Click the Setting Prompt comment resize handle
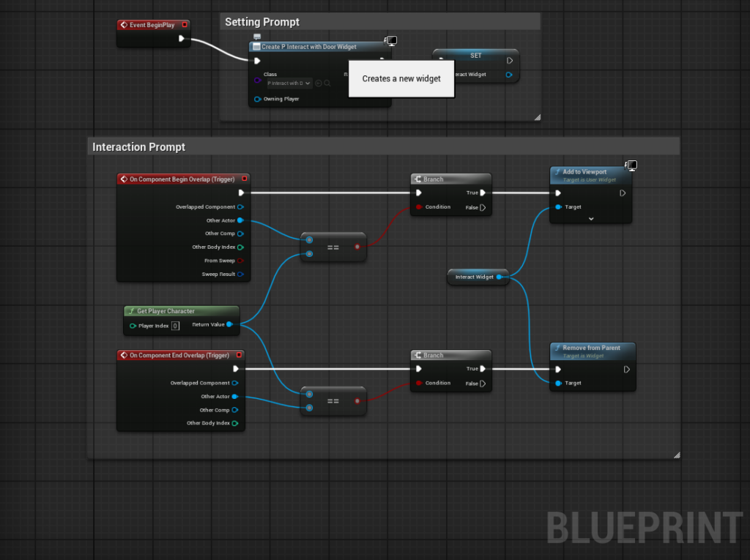The height and width of the screenshot is (560, 750). click(x=536, y=116)
